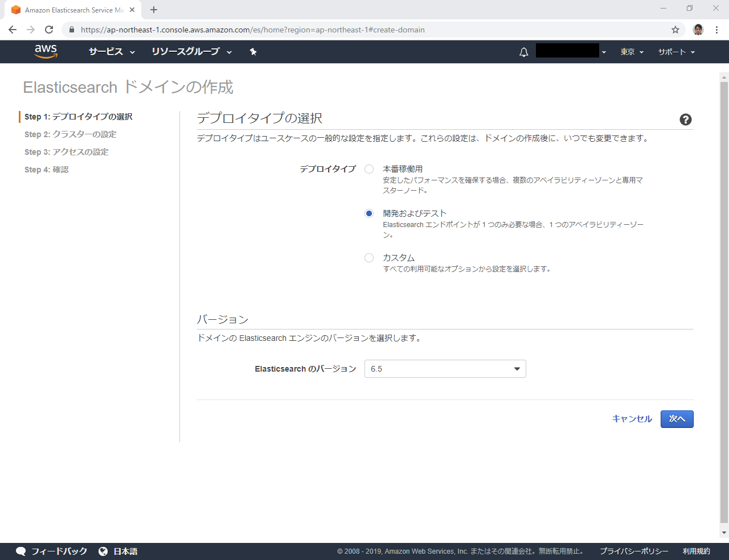This screenshot has width=729, height=560.
Task: Open the Chrome profile avatar
Action: click(698, 30)
